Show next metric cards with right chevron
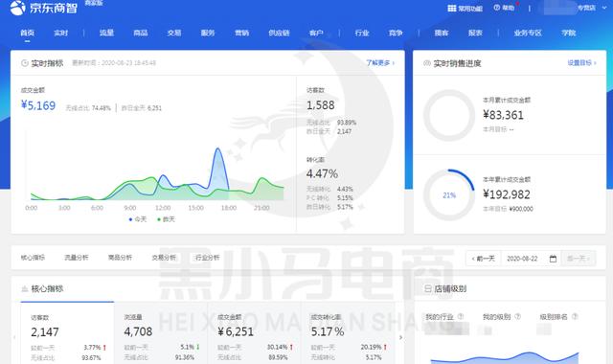Viewport: 613px width, 364px height. pos(400,337)
